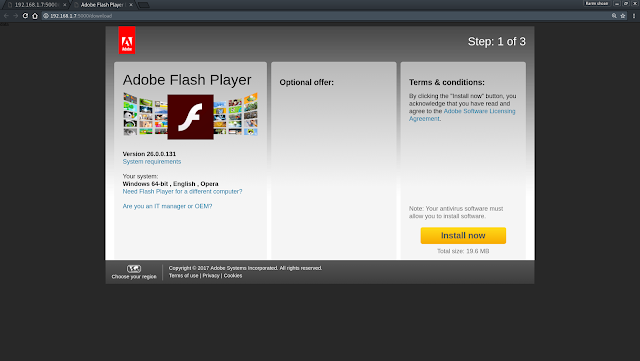Click the Install now button
This screenshot has width=640, height=361.
click(463, 236)
